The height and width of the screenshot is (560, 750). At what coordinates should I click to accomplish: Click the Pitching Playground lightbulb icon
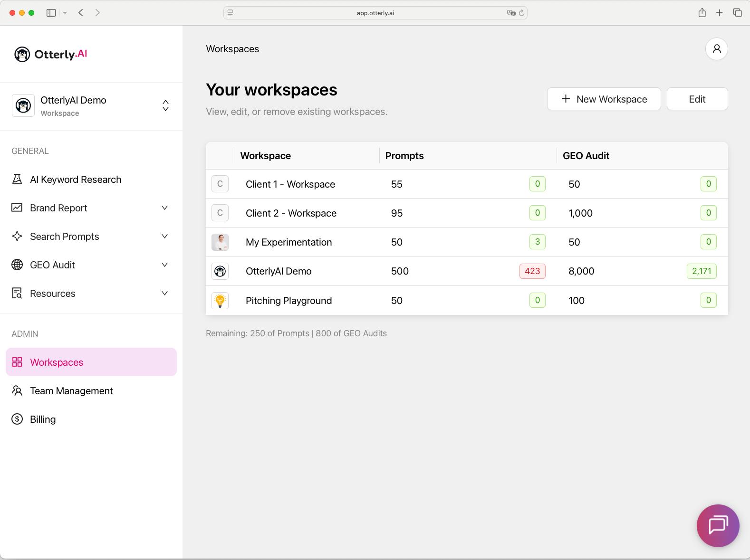(x=220, y=300)
